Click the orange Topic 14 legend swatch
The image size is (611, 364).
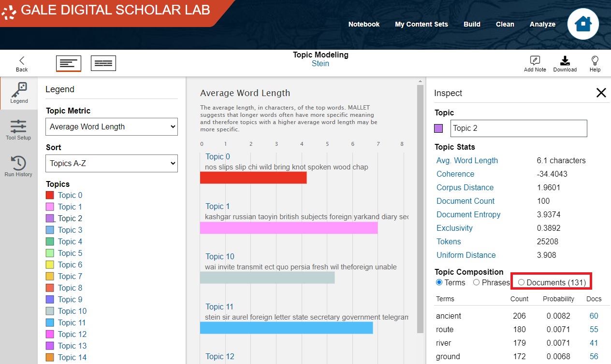pos(50,357)
